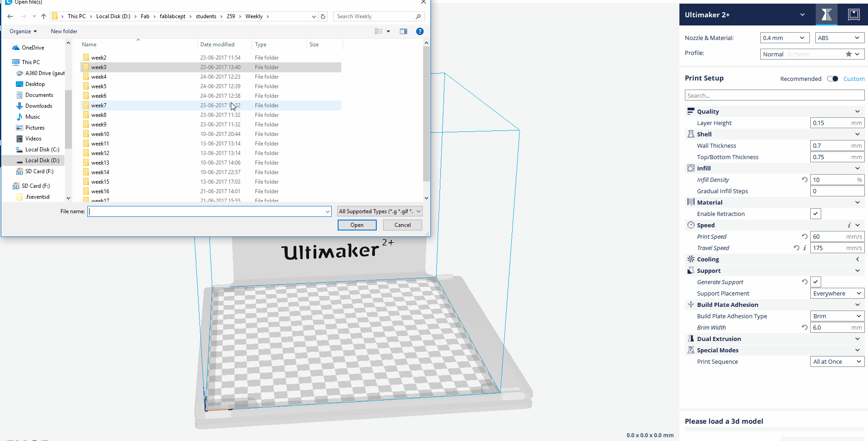The width and height of the screenshot is (868, 441).
Task: Toggle Recommended/Custom print setup switch
Action: pyautogui.click(x=833, y=79)
